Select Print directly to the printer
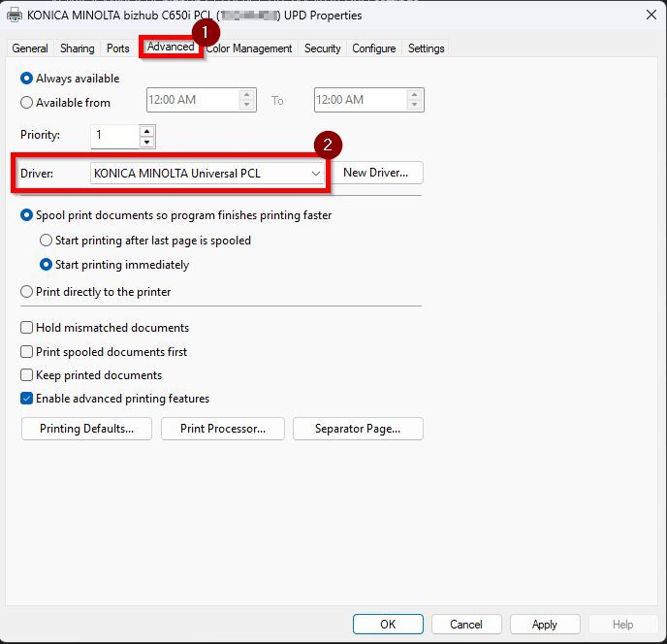Viewport: 667px width, 644px height. pyautogui.click(x=27, y=291)
